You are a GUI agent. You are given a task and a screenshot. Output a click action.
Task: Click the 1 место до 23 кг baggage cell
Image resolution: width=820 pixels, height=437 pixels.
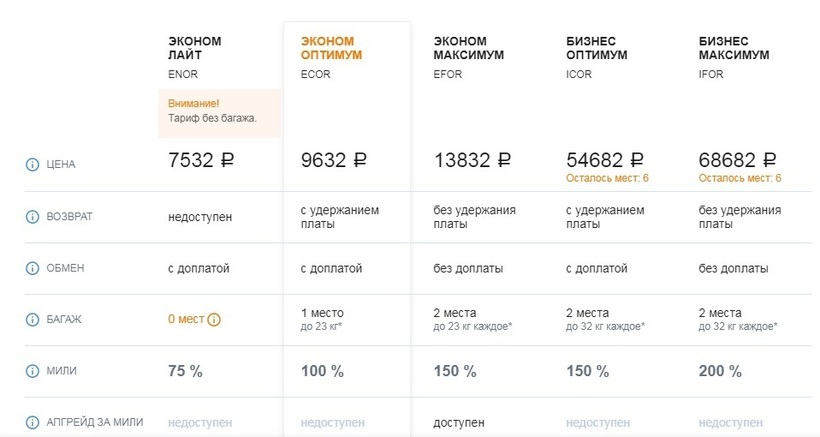(328, 319)
